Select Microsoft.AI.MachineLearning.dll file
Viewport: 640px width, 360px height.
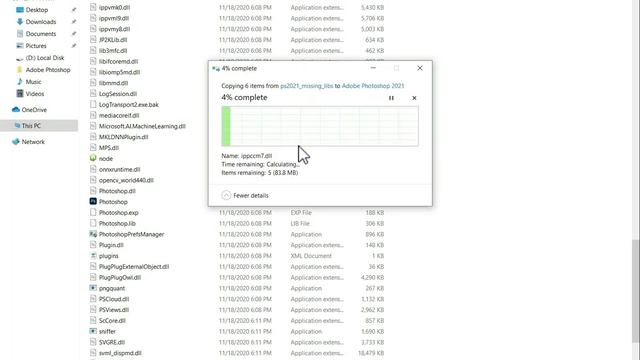click(x=142, y=126)
